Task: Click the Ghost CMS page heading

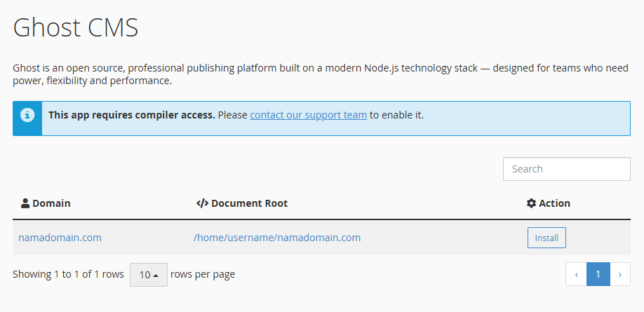Action: [76, 28]
